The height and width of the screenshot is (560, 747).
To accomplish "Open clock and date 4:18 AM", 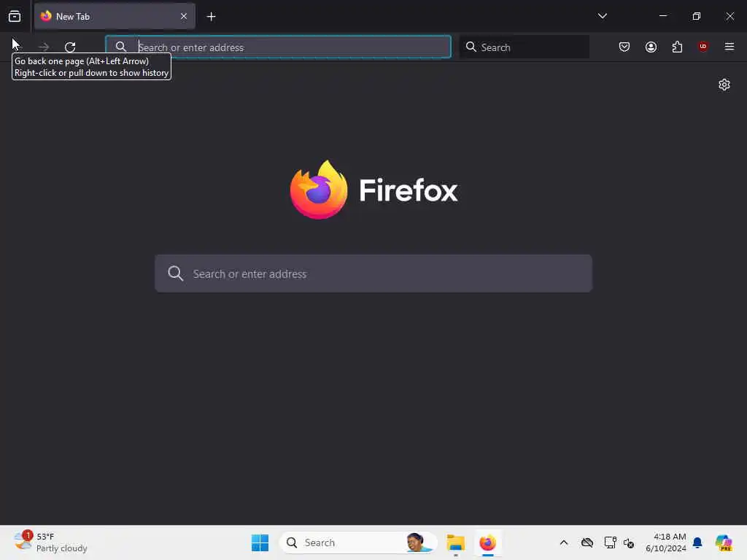I will coord(665,542).
